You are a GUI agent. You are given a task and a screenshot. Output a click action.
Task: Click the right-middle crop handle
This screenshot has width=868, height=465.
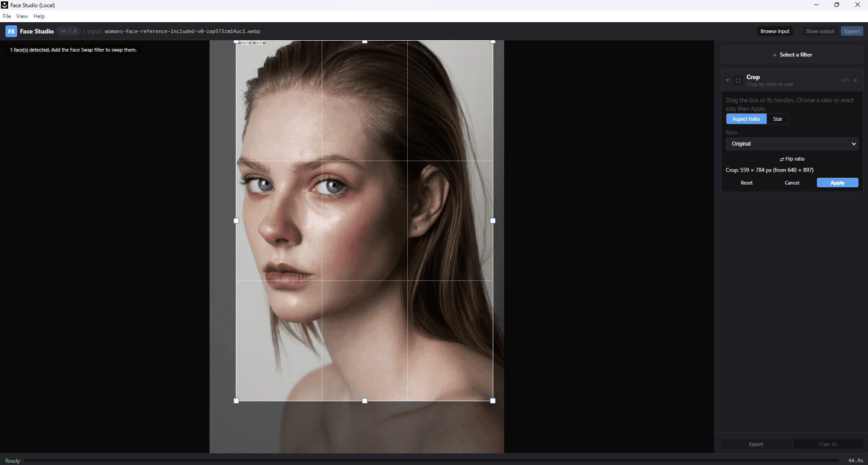click(x=493, y=221)
